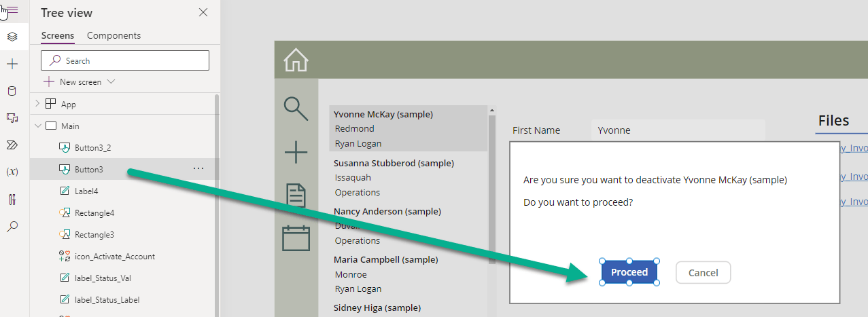Select Yvonne McKay (sample) in the gallery
This screenshot has width=868, height=317.
(409, 129)
